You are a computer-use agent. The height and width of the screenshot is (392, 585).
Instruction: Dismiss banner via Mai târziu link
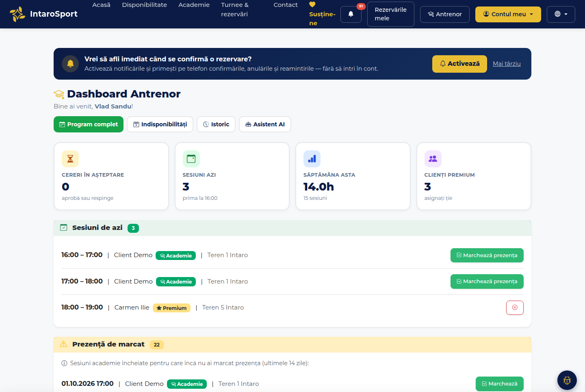click(x=507, y=64)
